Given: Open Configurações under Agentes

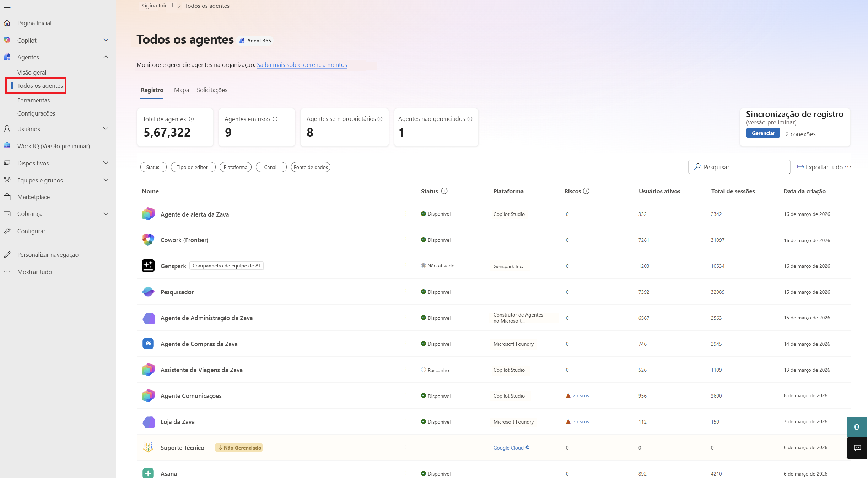Looking at the screenshot, I should [36, 113].
